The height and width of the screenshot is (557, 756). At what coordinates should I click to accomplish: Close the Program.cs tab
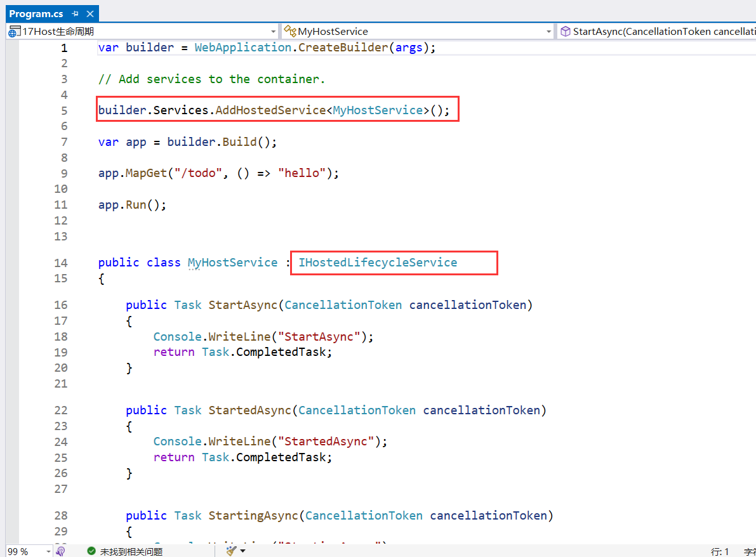pyautogui.click(x=90, y=14)
